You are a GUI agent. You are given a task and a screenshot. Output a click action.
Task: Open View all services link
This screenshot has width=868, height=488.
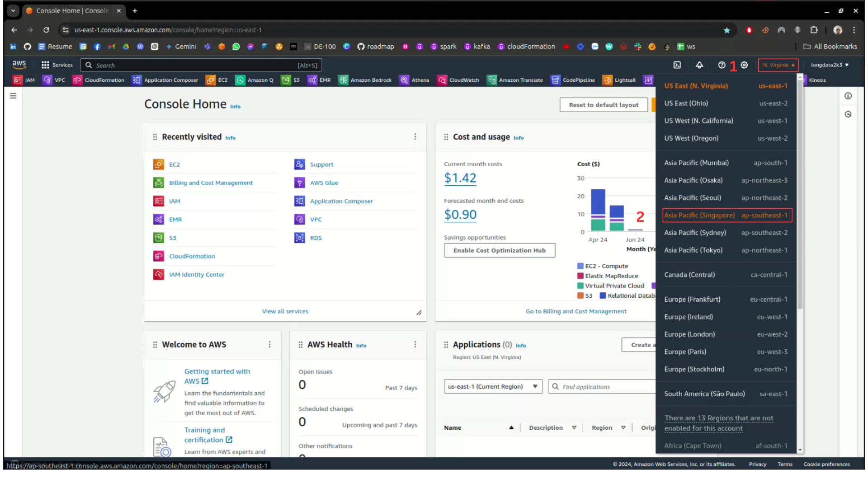(x=285, y=311)
